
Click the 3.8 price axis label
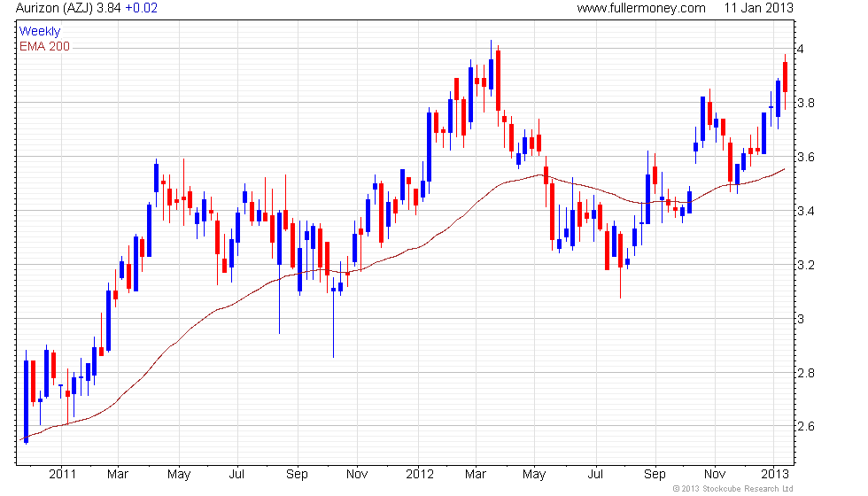tap(806, 103)
